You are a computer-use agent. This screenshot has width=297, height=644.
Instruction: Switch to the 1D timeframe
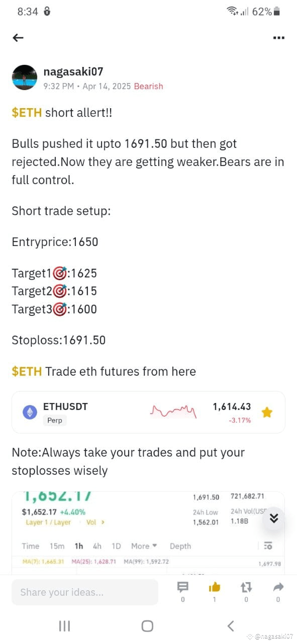point(116,546)
